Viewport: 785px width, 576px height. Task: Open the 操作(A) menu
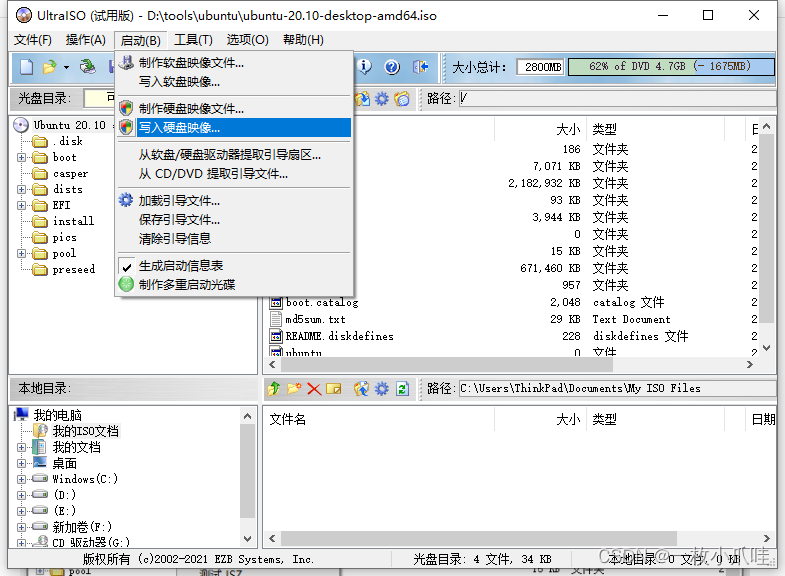86,40
